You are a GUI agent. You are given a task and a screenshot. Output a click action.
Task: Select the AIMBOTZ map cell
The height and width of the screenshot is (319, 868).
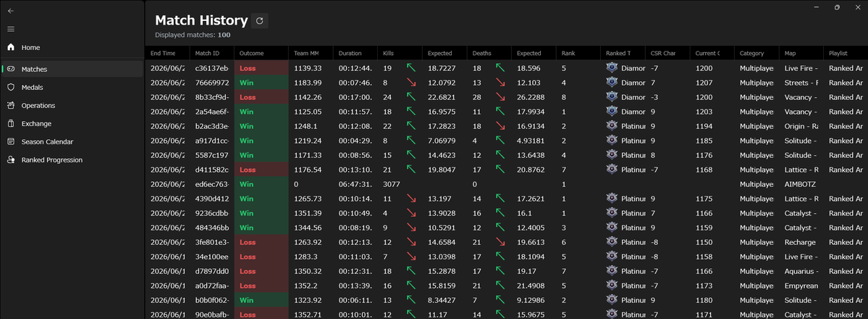click(801, 183)
